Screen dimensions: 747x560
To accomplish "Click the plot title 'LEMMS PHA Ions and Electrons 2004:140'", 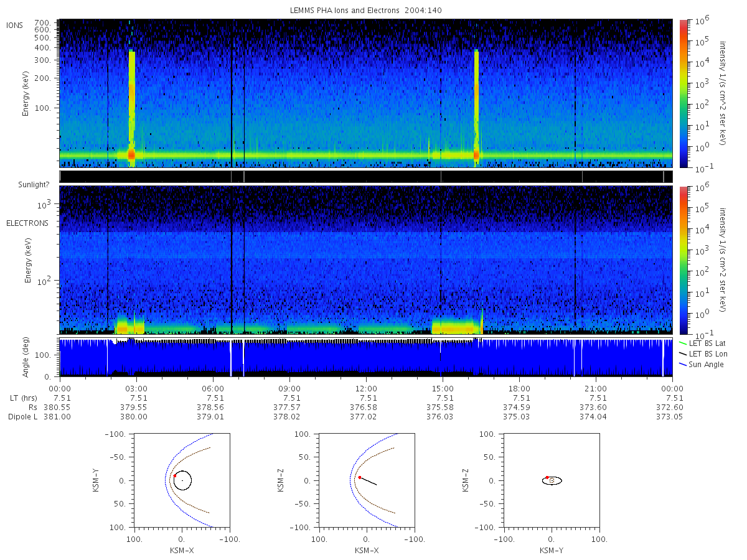I will click(x=366, y=11).
